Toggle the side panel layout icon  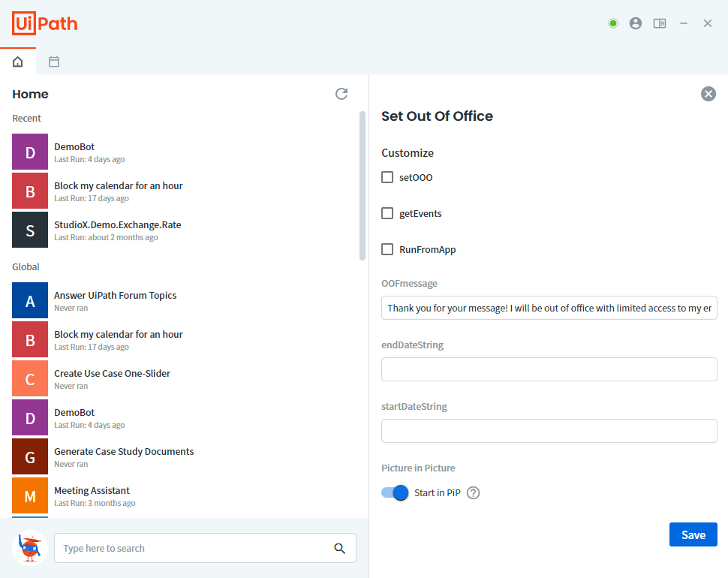pyautogui.click(x=659, y=23)
